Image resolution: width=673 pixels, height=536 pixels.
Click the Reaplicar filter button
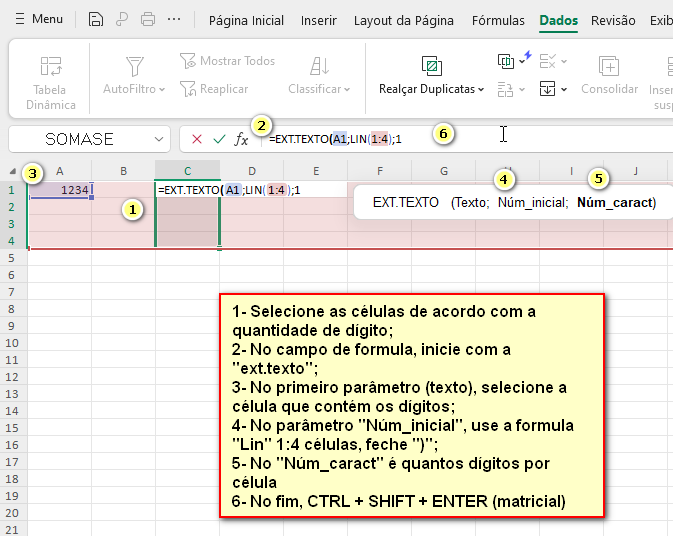(214, 89)
